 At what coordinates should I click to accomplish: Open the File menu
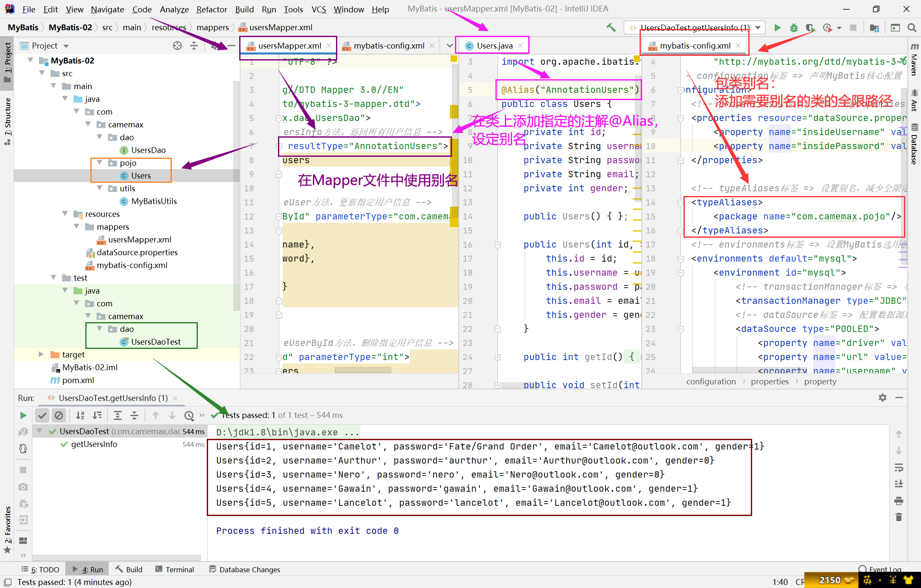[x=29, y=9]
